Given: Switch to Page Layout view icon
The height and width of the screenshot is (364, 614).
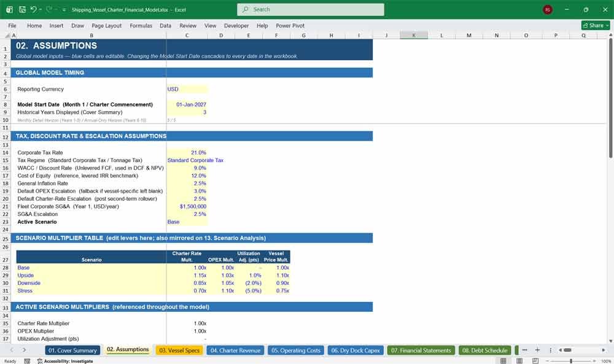Looking at the screenshot, I should point(519,361).
